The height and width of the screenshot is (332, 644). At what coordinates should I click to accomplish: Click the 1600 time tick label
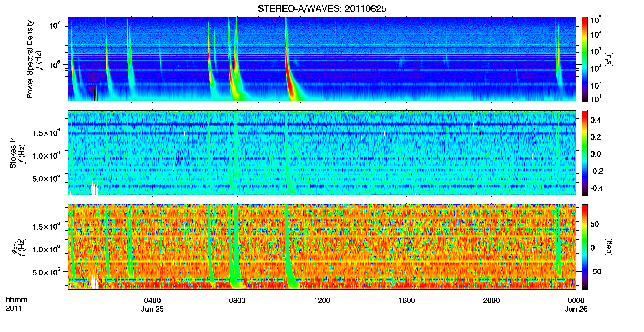click(x=406, y=301)
